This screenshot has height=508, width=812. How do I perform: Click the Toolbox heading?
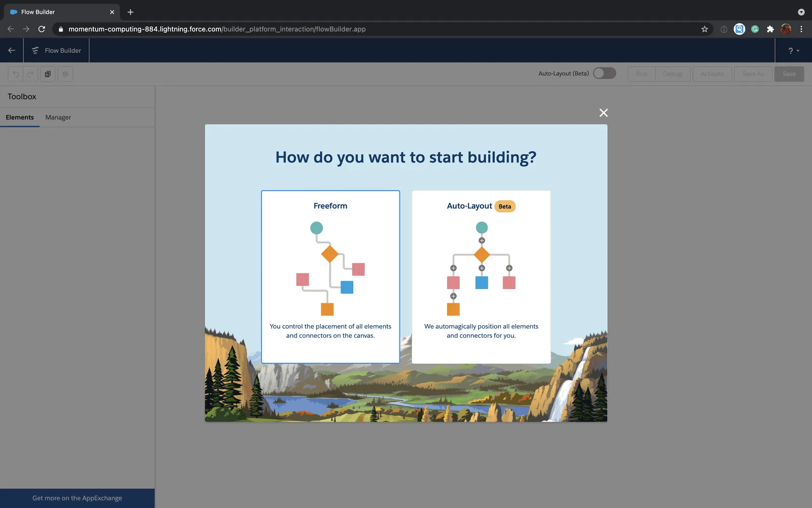tap(22, 97)
